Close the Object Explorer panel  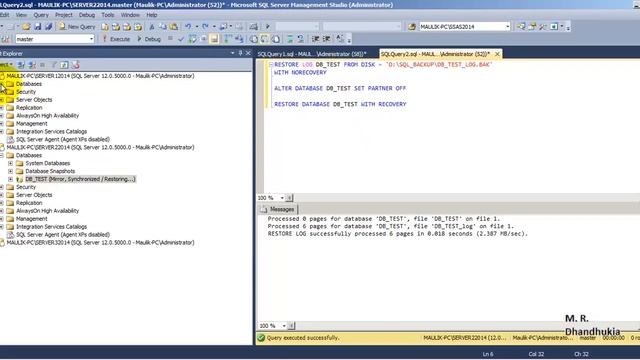(x=248, y=53)
